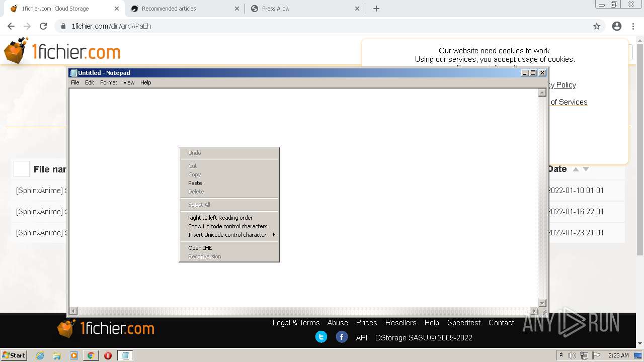Open Abuse footer link
The width and height of the screenshot is (644, 362).
coord(338,323)
